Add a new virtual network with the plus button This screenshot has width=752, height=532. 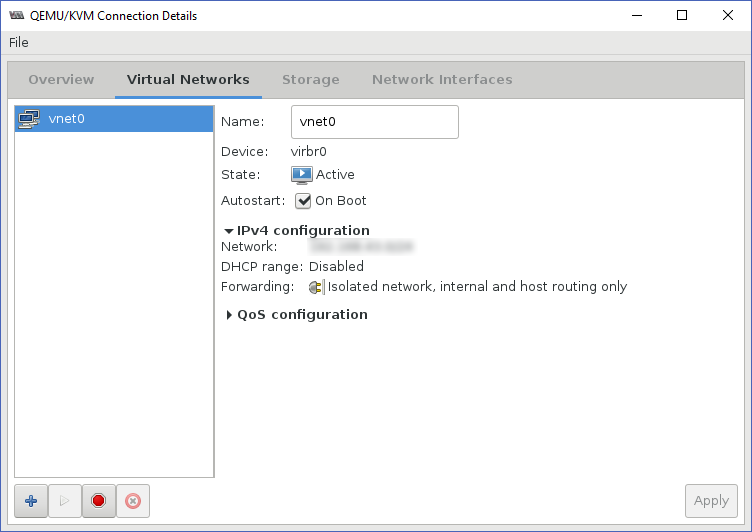point(31,501)
